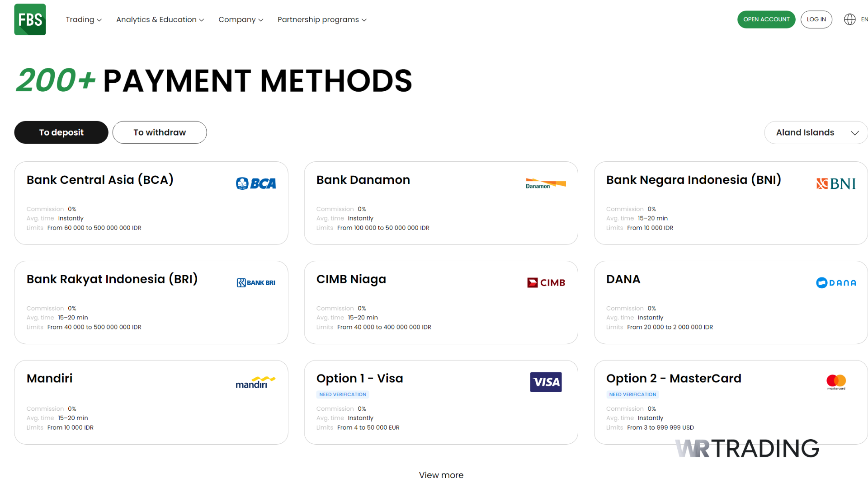Click CIMB Niaga limits 40 000 to 400 000 000 IDR
868x488 pixels.
click(384, 327)
